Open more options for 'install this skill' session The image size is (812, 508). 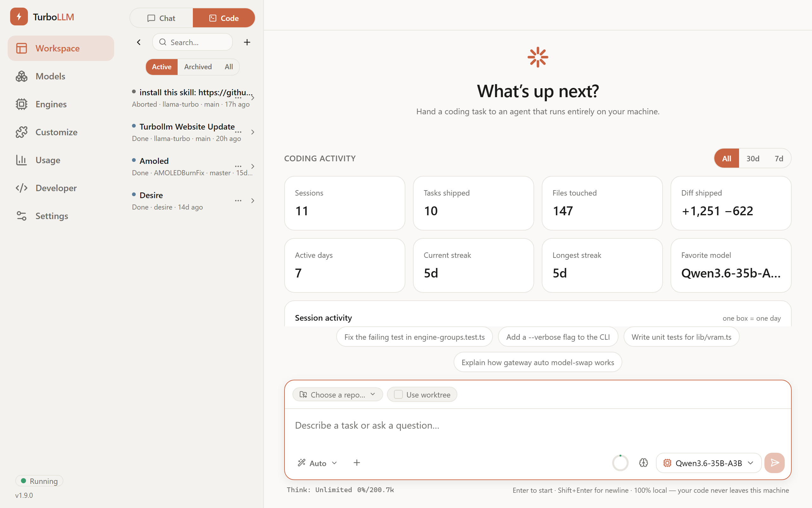click(238, 98)
